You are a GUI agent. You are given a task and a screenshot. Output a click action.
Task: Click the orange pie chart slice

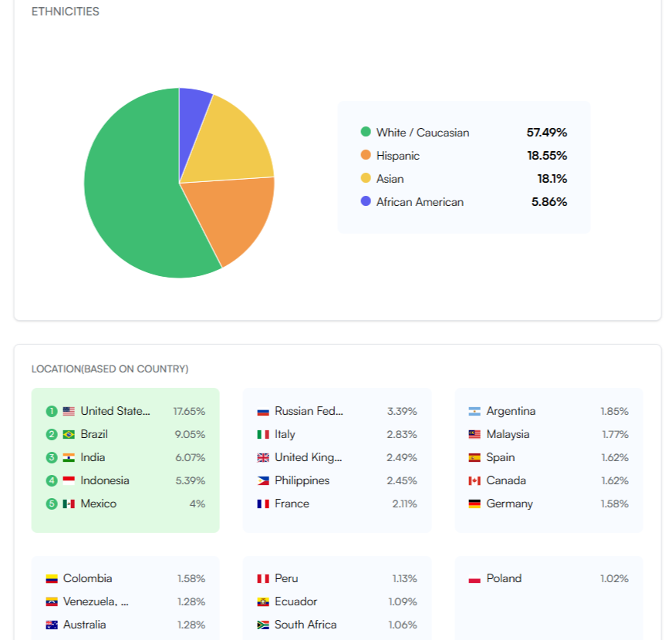pos(234,217)
